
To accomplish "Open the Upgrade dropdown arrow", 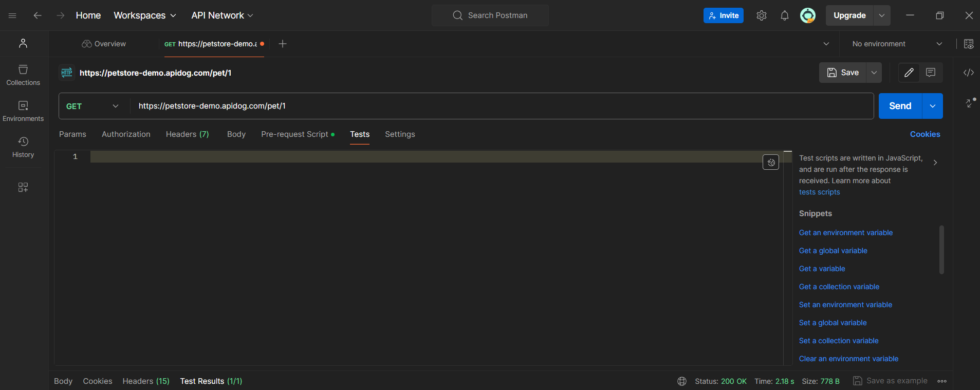I will coord(882,15).
